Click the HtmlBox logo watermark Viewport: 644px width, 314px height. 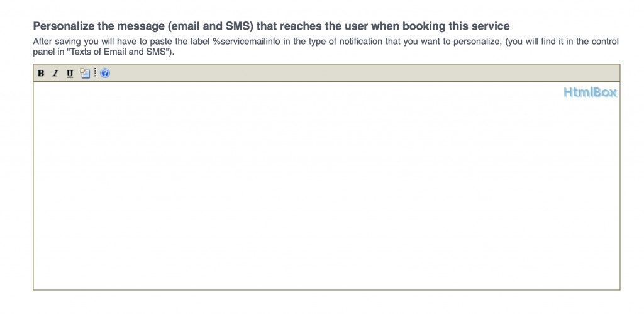[590, 92]
